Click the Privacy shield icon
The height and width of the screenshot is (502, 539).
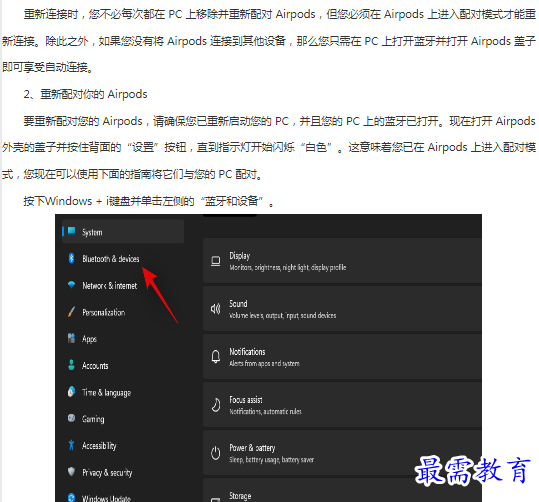[x=71, y=471]
